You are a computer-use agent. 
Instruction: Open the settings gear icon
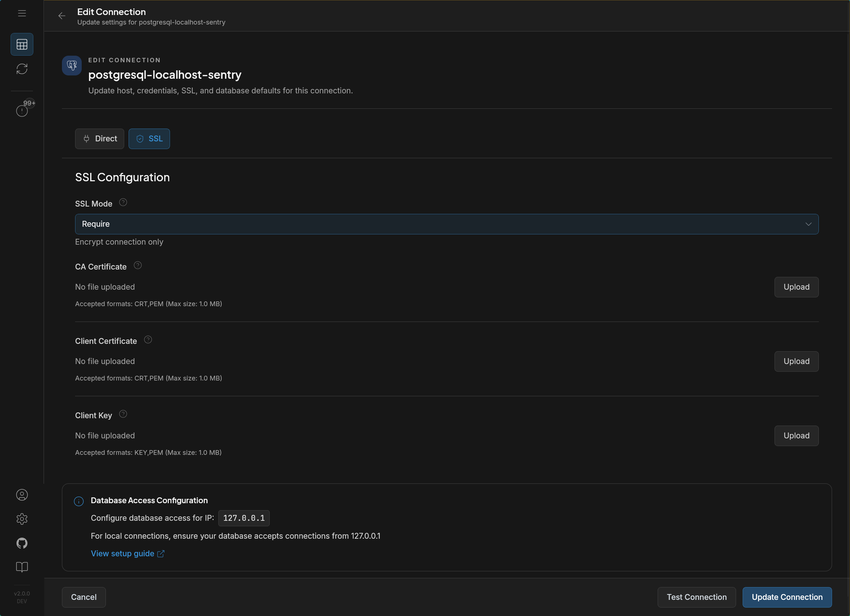[22, 519]
